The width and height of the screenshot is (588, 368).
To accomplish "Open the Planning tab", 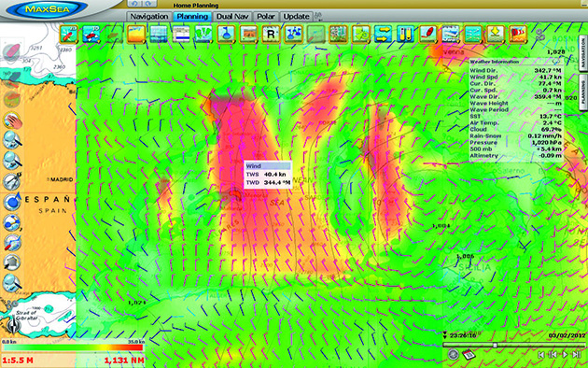I will tap(192, 17).
